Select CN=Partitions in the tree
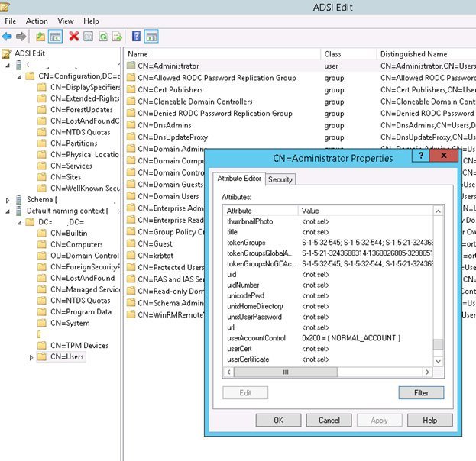Screen dimensions: 476x461 pyautogui.click(x=74, y=143)
